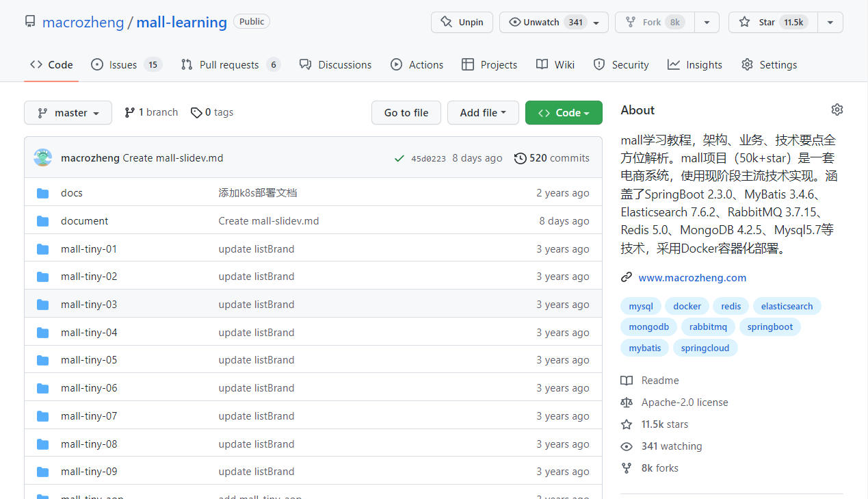868x499 pixels.
Task: Open the Projects tab
Action: pos(489,65)
